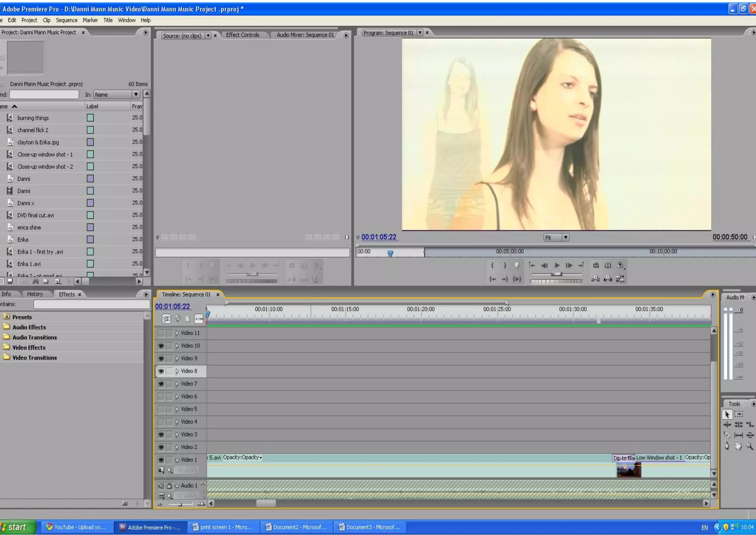Enable track output for Video 6
Viewport: 756px width, 535px height.
161,396
